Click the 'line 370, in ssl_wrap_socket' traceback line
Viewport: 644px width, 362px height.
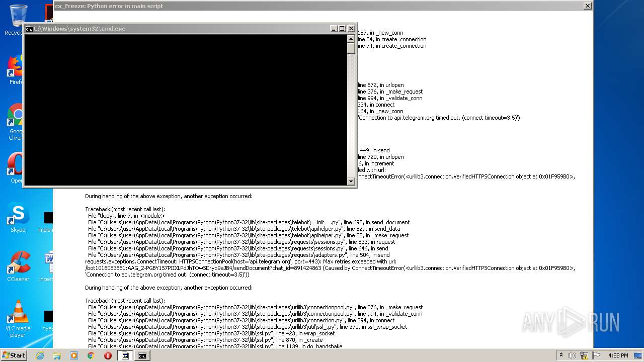click(x=248, y=327)
